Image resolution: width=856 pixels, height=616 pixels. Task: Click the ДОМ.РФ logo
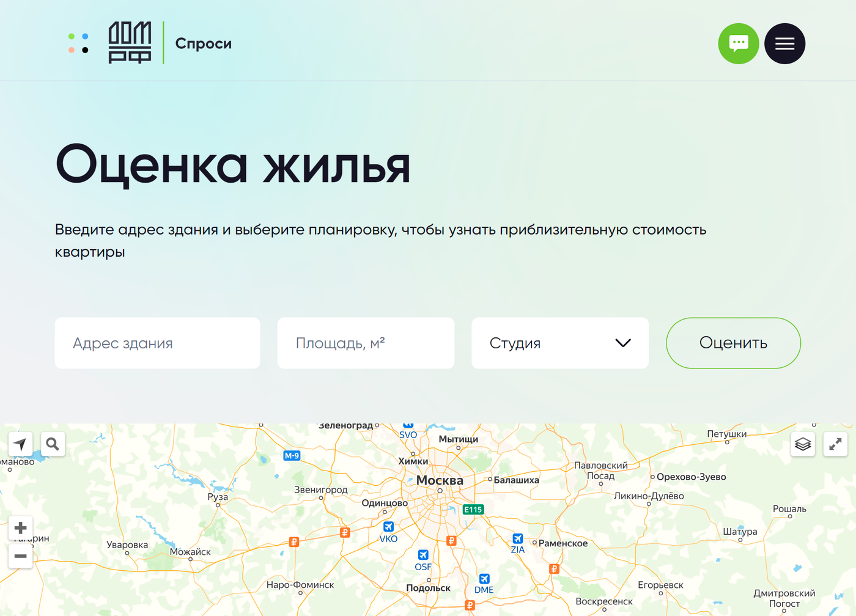point(130,43)
